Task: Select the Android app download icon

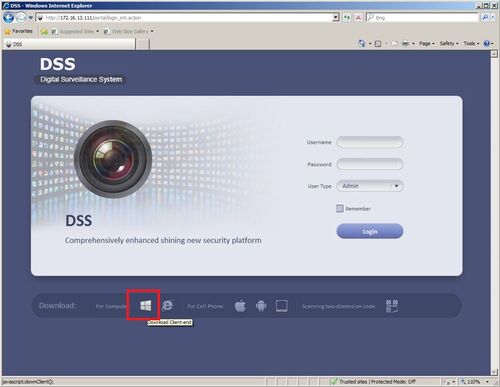Action: pyautogui.click(x=261, y=306)
